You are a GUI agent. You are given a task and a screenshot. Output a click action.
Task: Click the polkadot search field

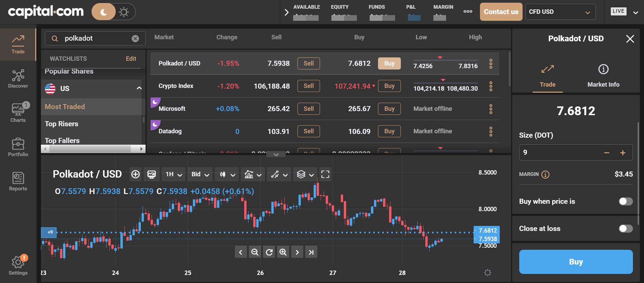click(x=95, y=38)
